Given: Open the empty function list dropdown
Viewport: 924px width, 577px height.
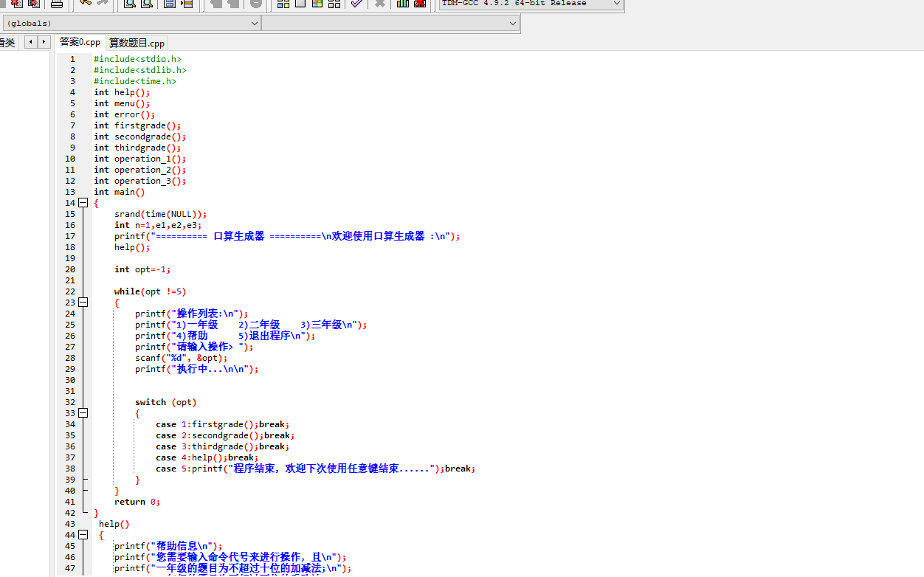Looking at the screenshot, I should pos(390,24).
